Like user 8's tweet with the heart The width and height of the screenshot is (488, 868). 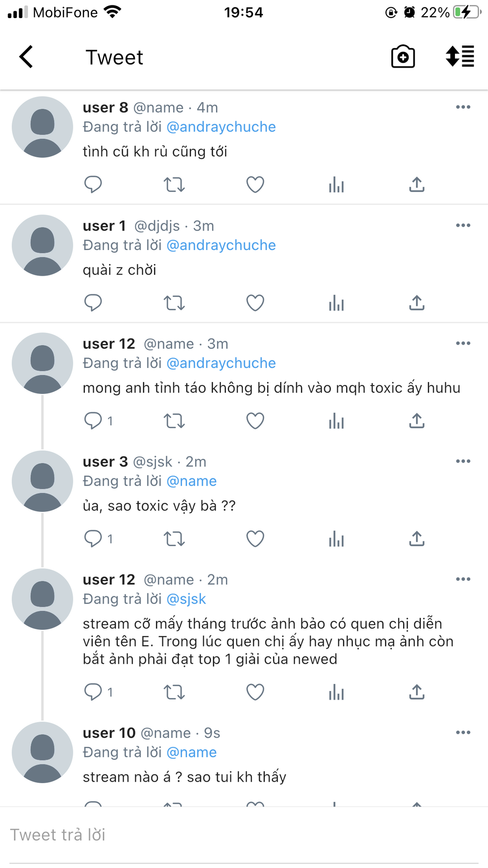tap(255, 184)
